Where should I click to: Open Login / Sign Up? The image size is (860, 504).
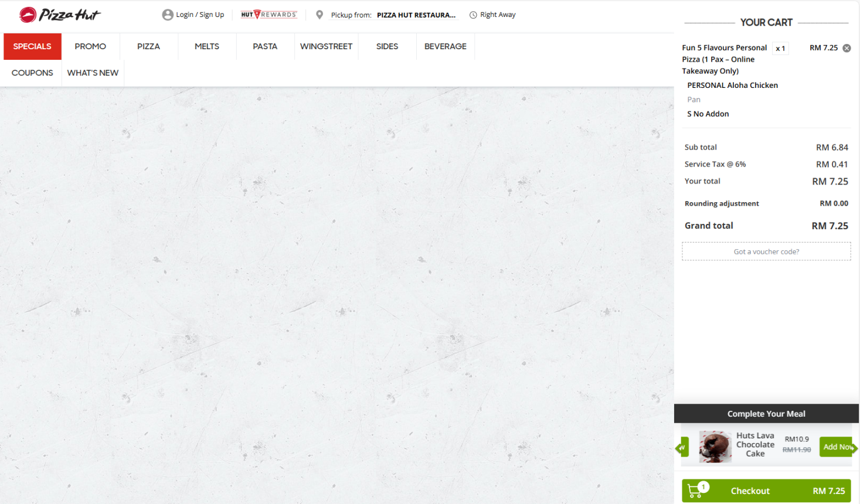click(193, 15)
